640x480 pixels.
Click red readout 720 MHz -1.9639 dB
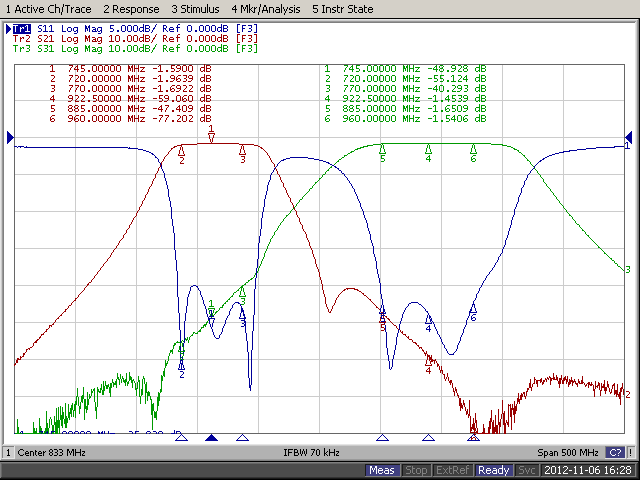pos(130,78)
